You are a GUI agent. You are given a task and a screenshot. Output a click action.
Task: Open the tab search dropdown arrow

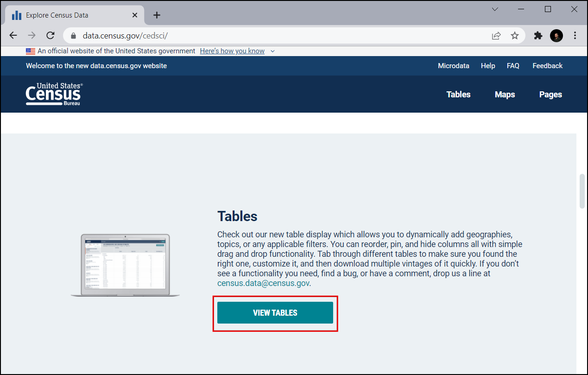click(495, 9)
